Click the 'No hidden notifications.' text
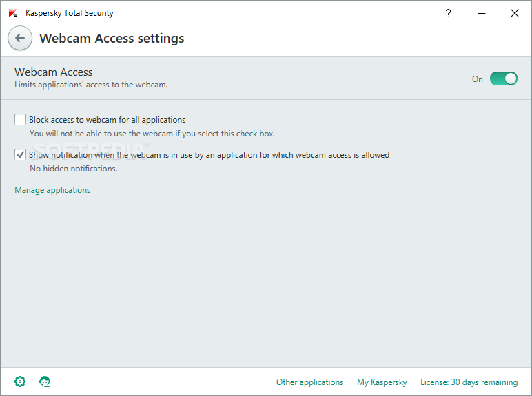The height and width of the screenshot is (396, 532). pyautogui.click(x=73, y=169)
